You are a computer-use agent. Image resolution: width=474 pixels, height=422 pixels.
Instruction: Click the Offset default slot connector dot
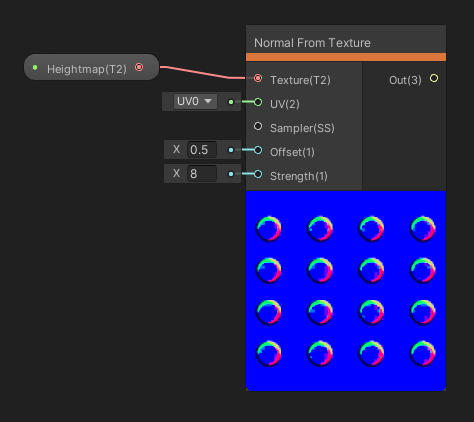(x=231, y=150)
